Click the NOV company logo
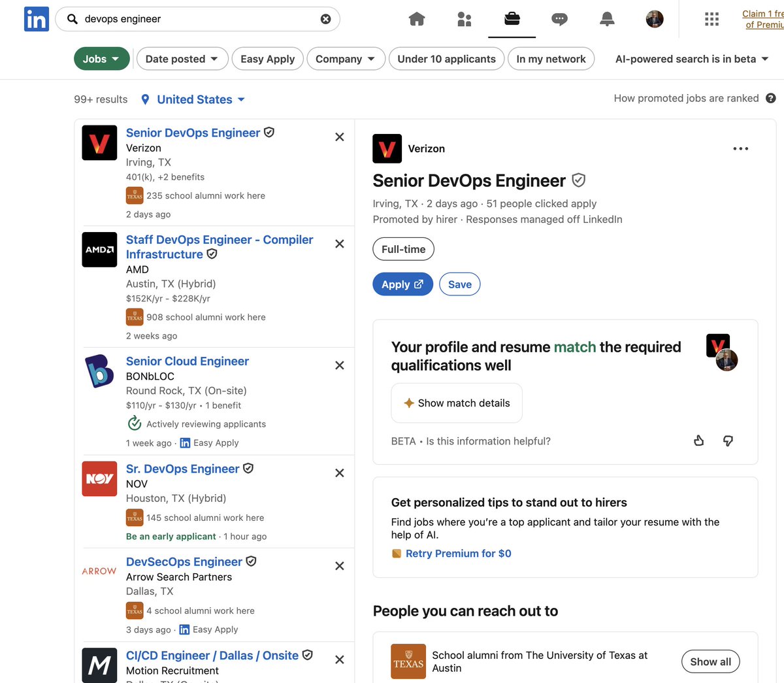784x683 pixels. (x=99, y=478)
